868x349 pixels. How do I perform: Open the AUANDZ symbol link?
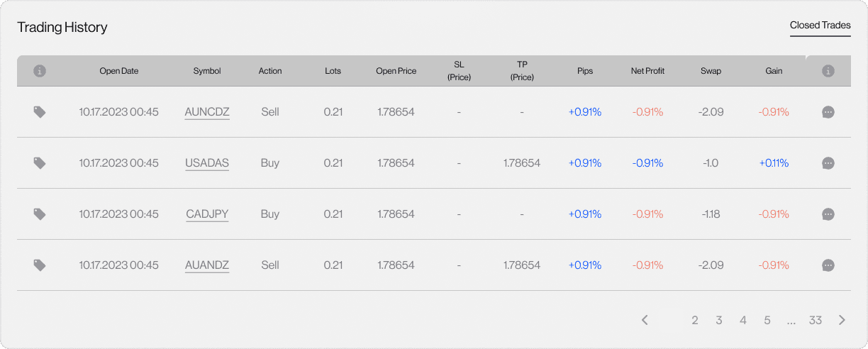click(x=207, y=265)
